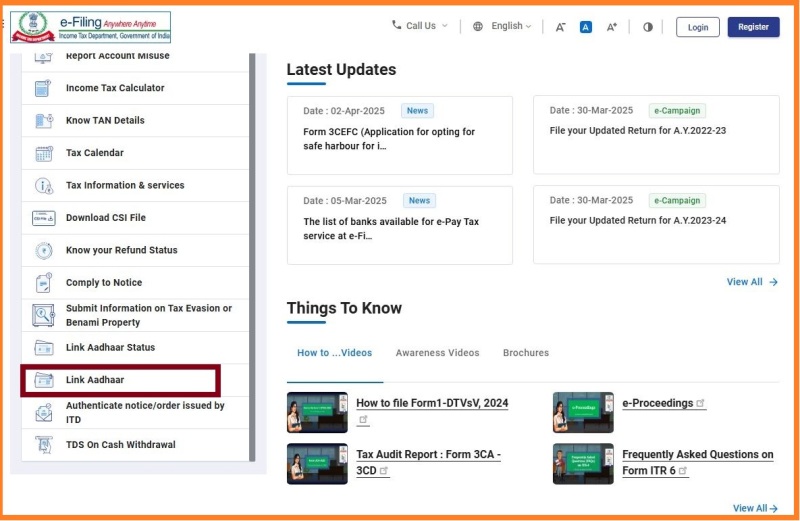The height and width of the screenshot is (521, 800).
Task: Open the e-Proceedings video thumbnail
Action: coord(583,411)
